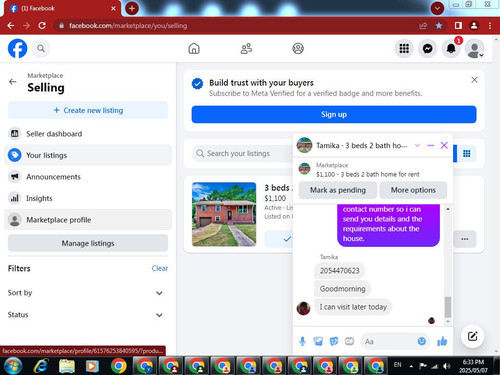This screenshot has height=375, width=500.
Task: Close the Tamika chat window
Action: [444, 145]
